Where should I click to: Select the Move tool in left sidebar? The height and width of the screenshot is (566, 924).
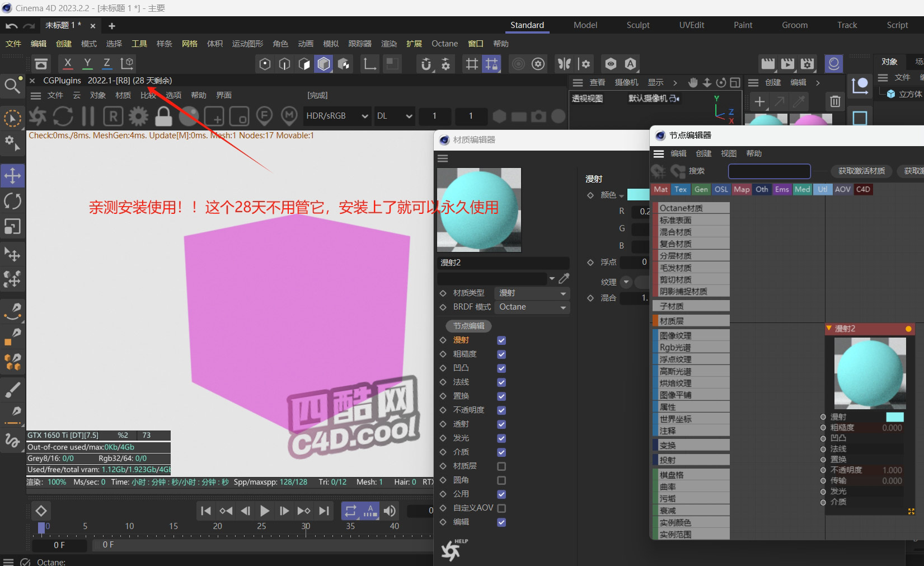coord(12,176)
